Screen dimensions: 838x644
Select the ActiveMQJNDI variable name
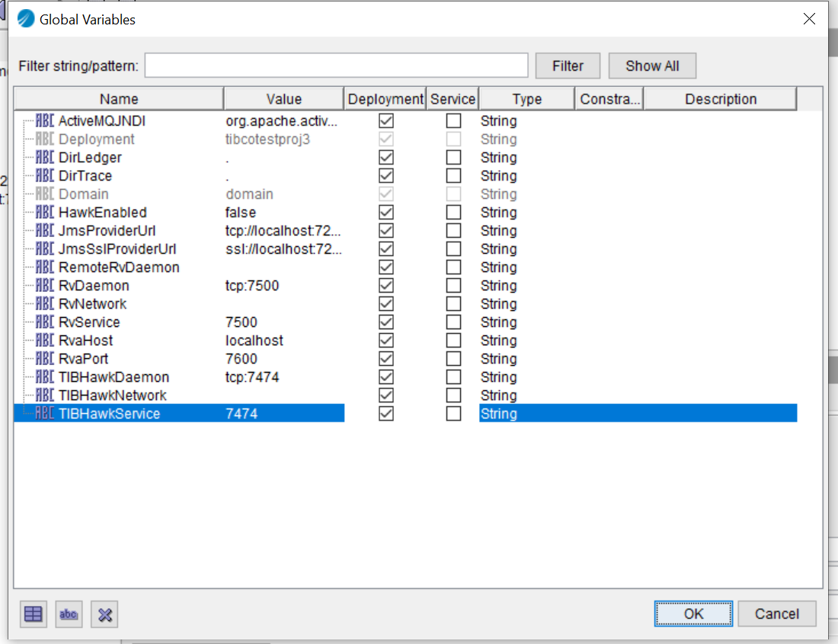pyautogui.click(x=101, y=120)
